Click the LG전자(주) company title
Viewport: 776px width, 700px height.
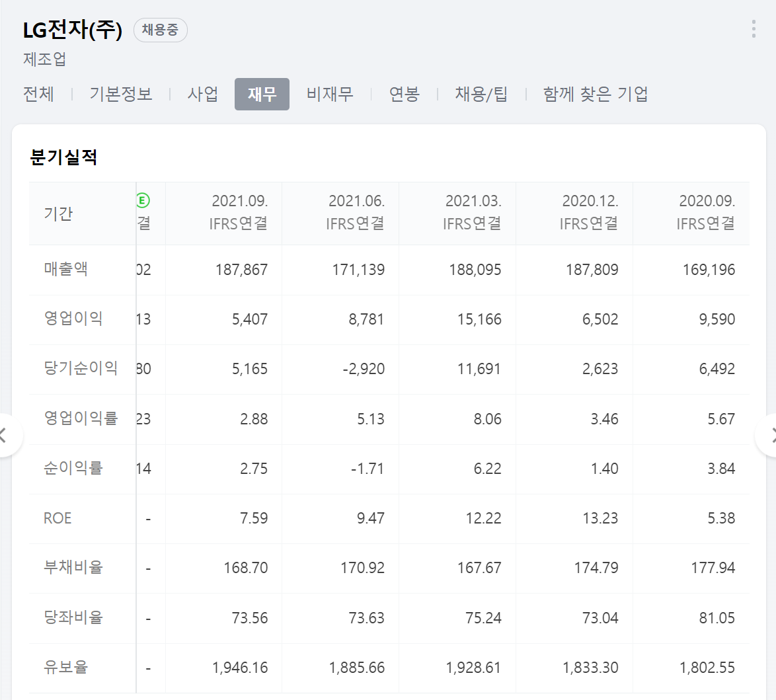(73, 30)
